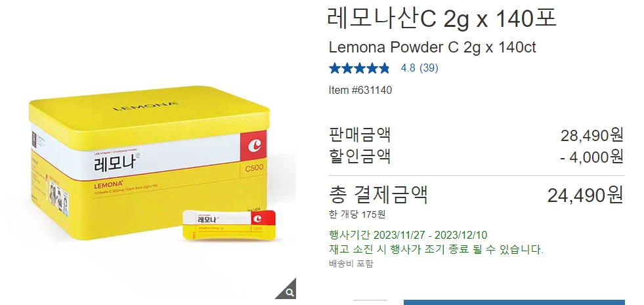Click the Korean product title 레모나산C 2g x 140포

pyautogui.click(x=442, y=19)
